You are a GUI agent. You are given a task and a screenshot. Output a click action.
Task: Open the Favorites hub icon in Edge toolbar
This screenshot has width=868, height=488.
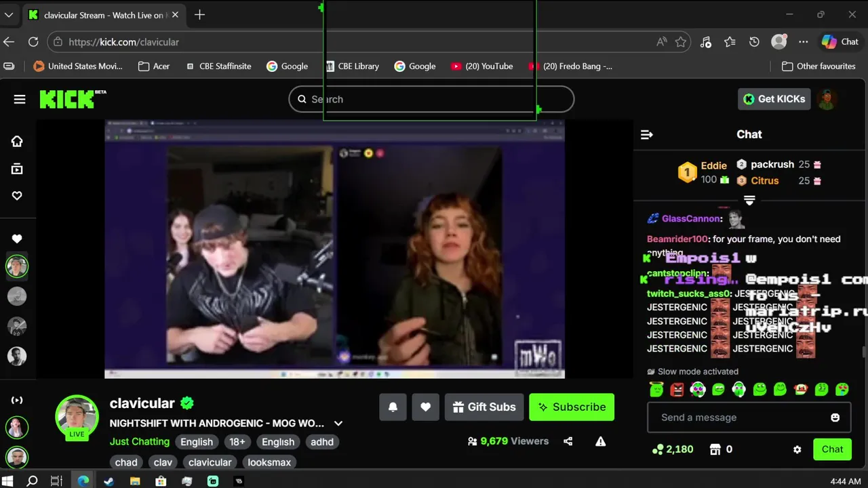coord(730,42)
